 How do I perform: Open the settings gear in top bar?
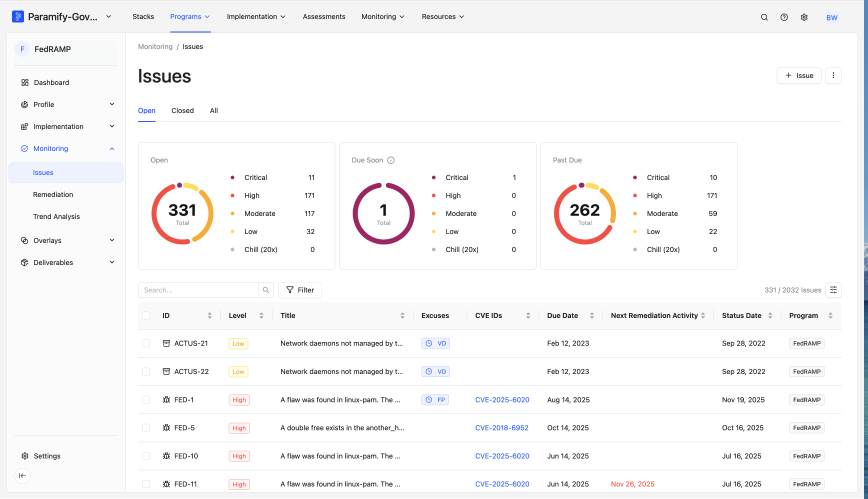click(804, 17)
